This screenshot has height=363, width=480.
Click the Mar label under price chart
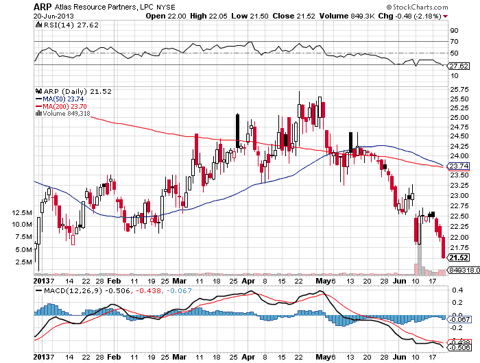tap(179, 281)
